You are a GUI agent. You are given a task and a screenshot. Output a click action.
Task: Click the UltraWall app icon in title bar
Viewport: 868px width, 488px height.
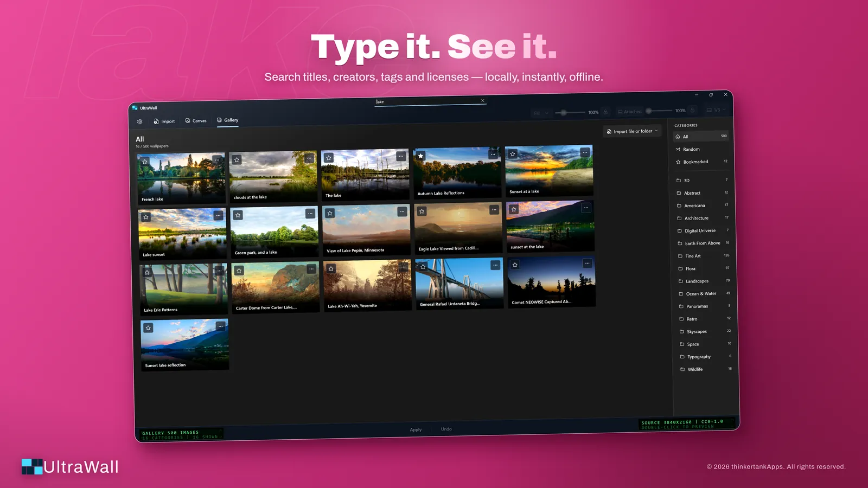tap(135, 108)
